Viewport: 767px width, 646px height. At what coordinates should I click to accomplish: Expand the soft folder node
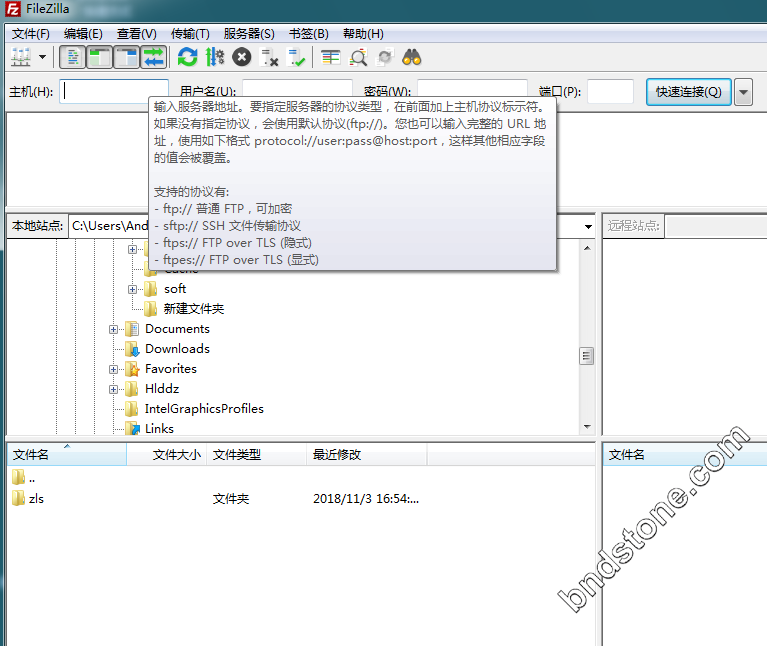(x=132, y=289)
